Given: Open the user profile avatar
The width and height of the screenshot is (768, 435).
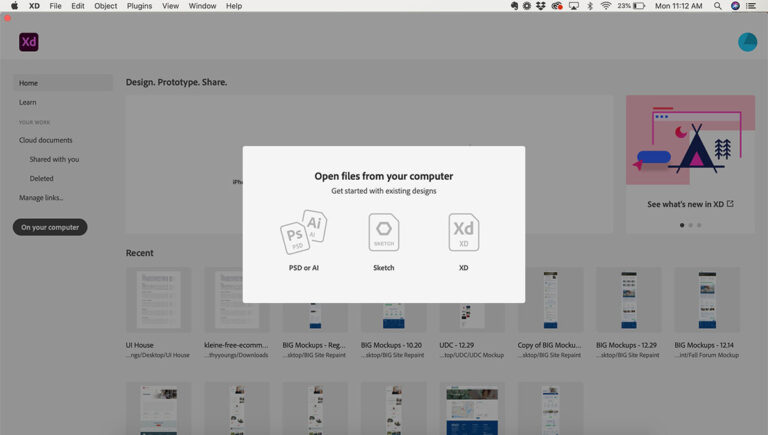Looking at the screenshot, I should tap(747, 42).
